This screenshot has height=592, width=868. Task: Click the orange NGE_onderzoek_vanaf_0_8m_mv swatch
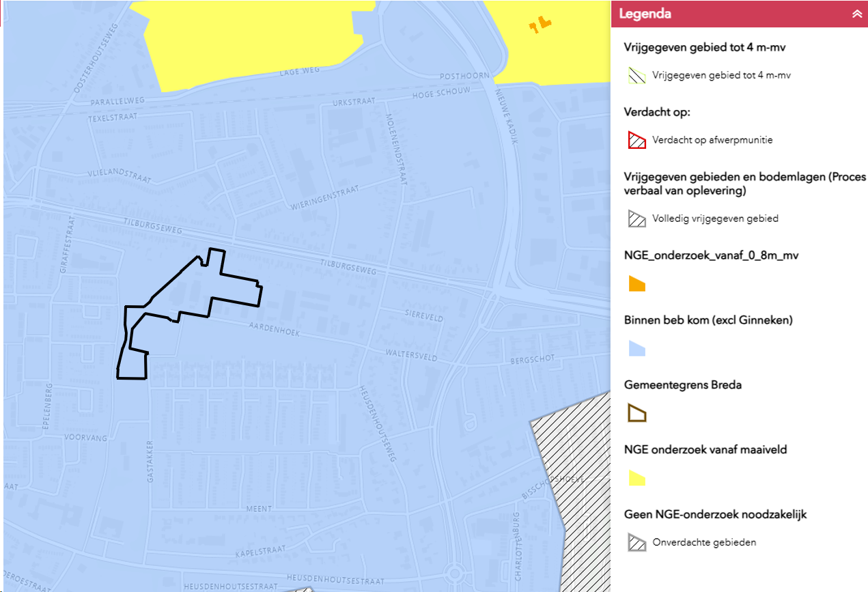636,284
